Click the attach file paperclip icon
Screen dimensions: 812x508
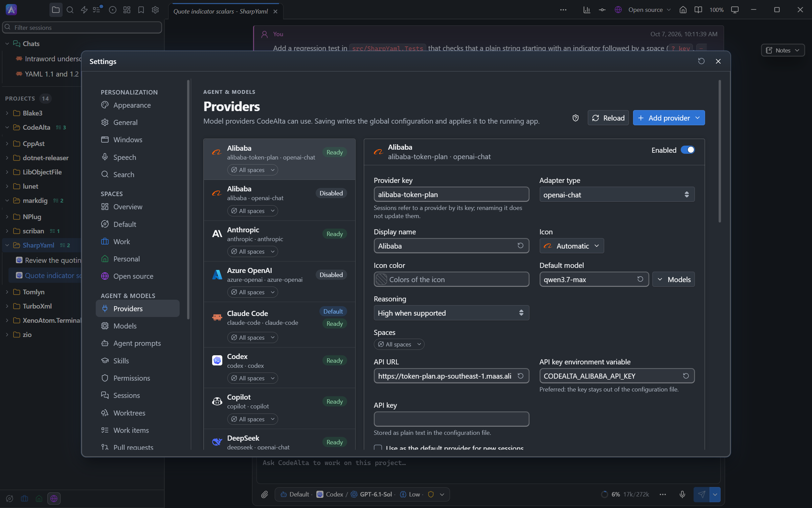click(265, 494)
